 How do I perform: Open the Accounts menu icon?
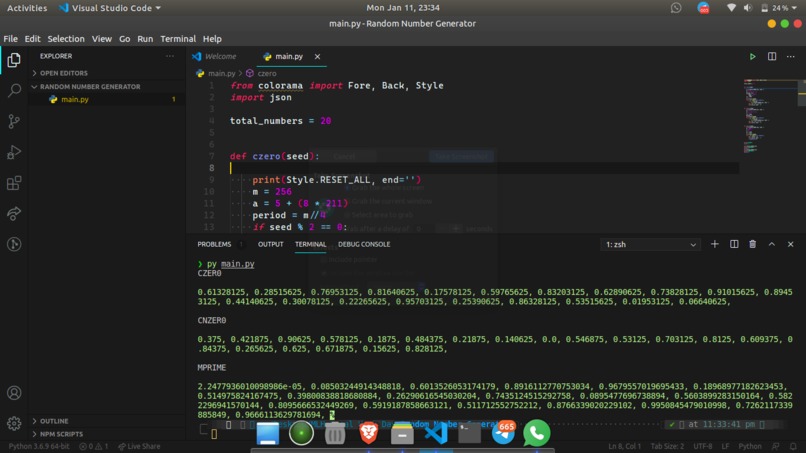[14, 393]
